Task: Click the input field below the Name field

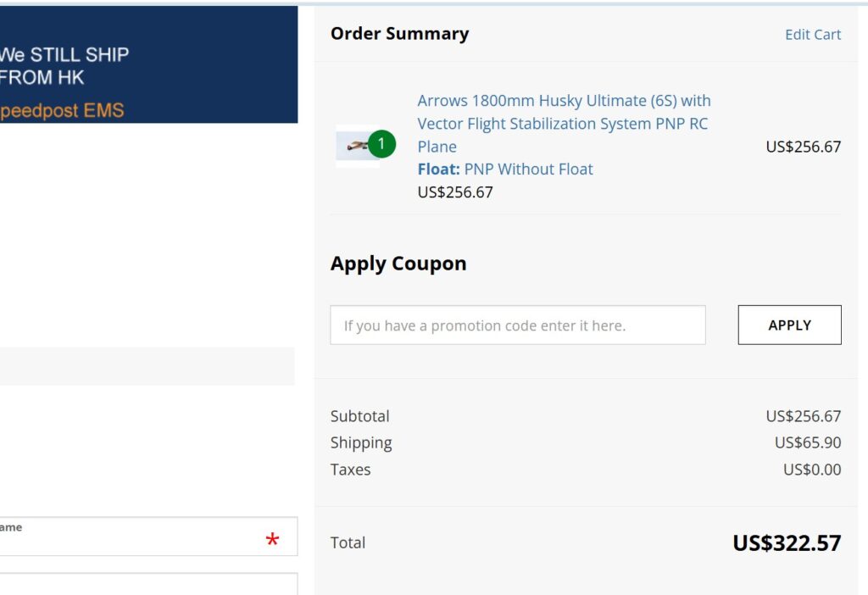Action: pos(148,584)
